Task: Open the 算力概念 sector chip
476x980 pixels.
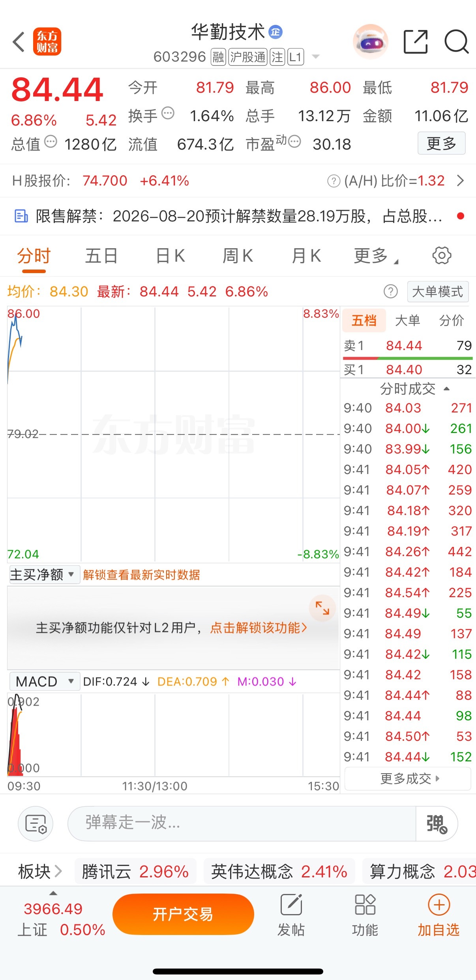Action: point(419,871)
